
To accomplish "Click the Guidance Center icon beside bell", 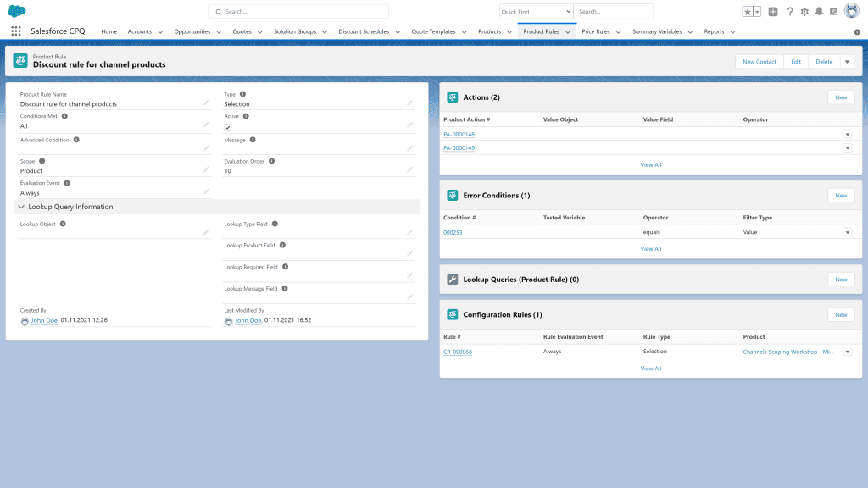I will [x=834, y=12].
